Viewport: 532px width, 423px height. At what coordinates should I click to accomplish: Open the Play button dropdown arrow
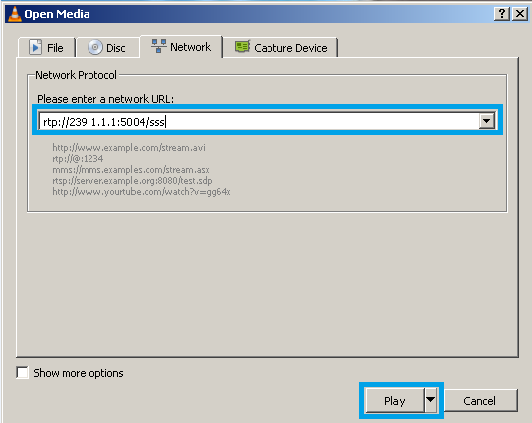tap(430, 400)
